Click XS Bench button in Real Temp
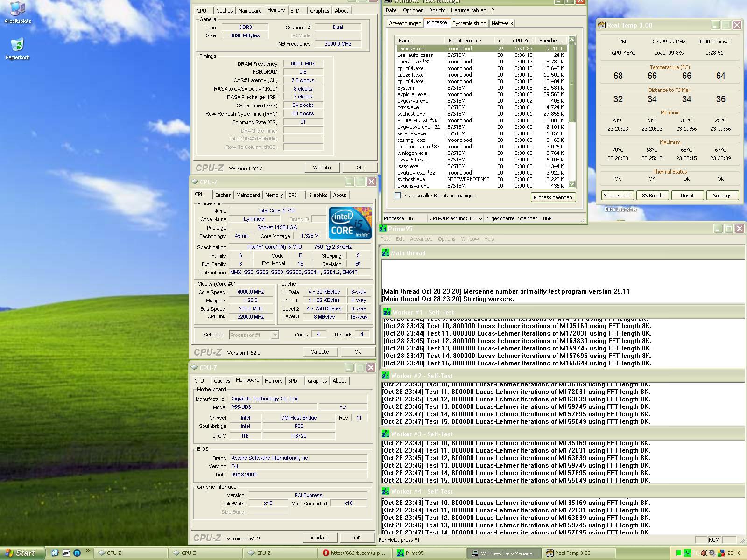The image size is (747, 560). 652,196
